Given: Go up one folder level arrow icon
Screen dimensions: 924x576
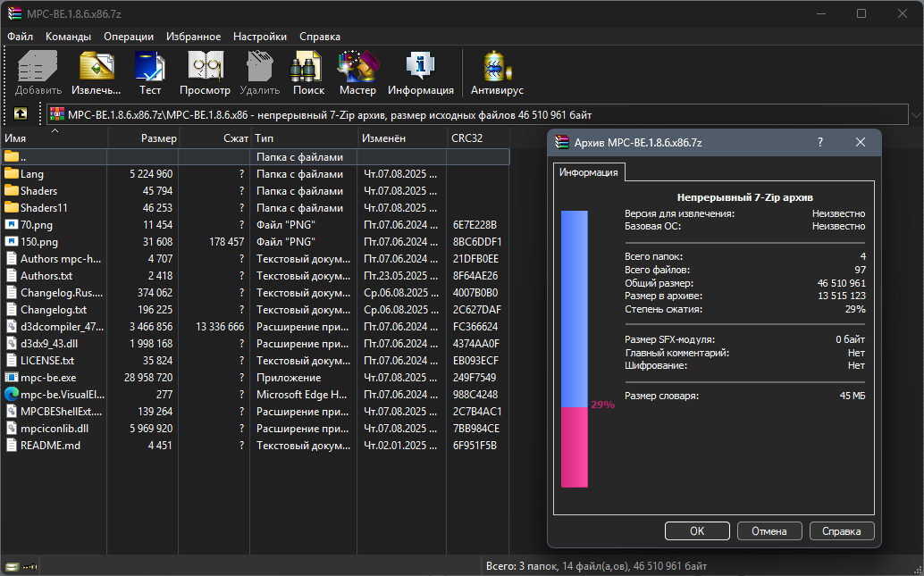Looking at the screenshot, I should (x=20, y=113).
